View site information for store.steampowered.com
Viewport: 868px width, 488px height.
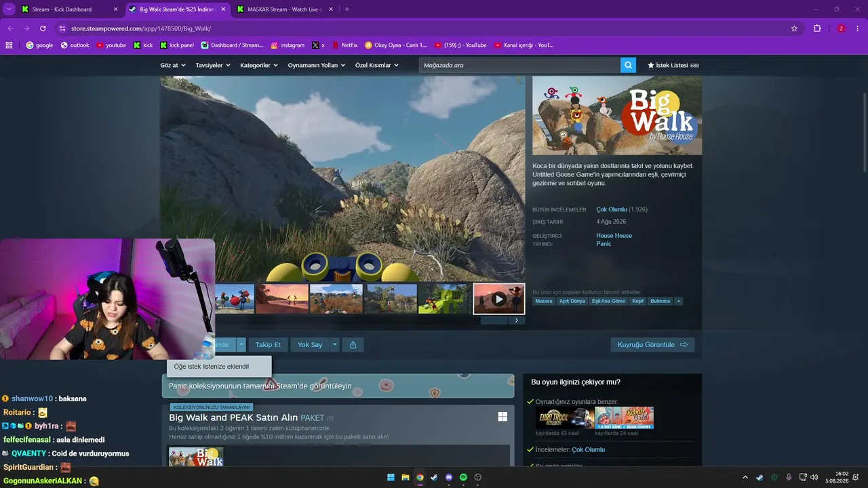click(62, 28)
